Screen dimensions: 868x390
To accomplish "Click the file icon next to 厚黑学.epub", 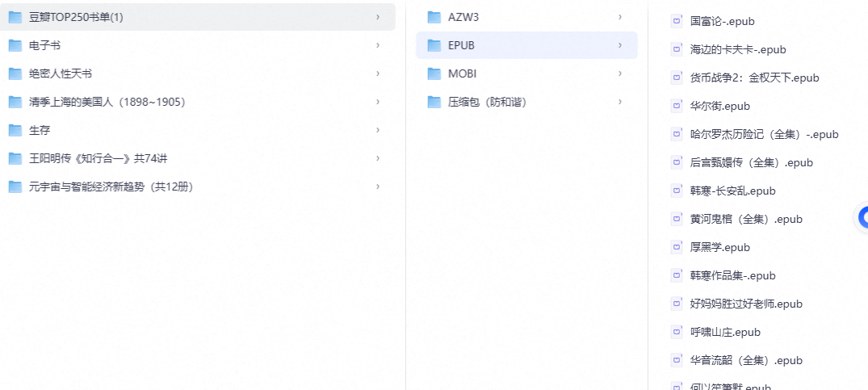I will click(x=677, y=247).
